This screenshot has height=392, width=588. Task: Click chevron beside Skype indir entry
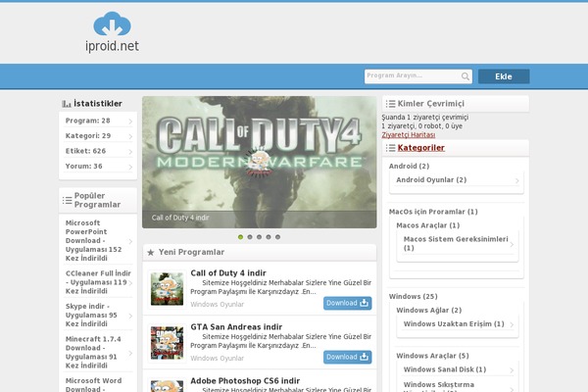pyautogui.click(x=130, y=316)
